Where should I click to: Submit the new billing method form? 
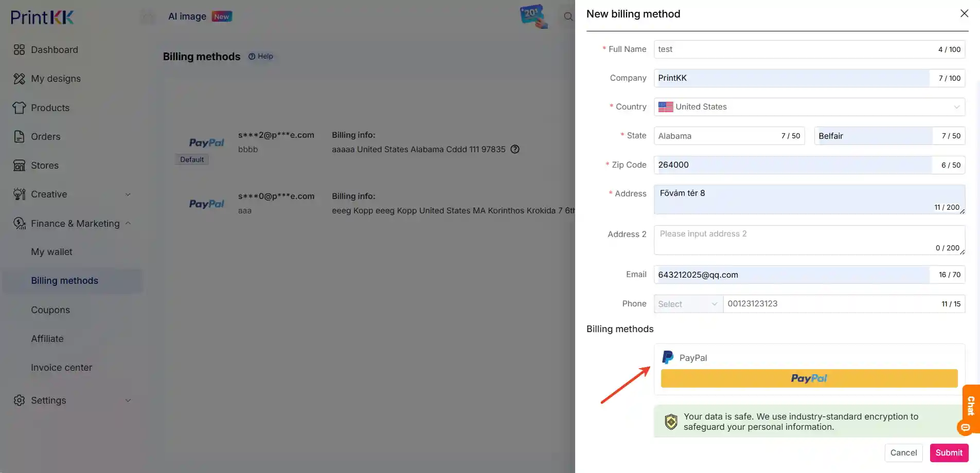click(948, 452)
